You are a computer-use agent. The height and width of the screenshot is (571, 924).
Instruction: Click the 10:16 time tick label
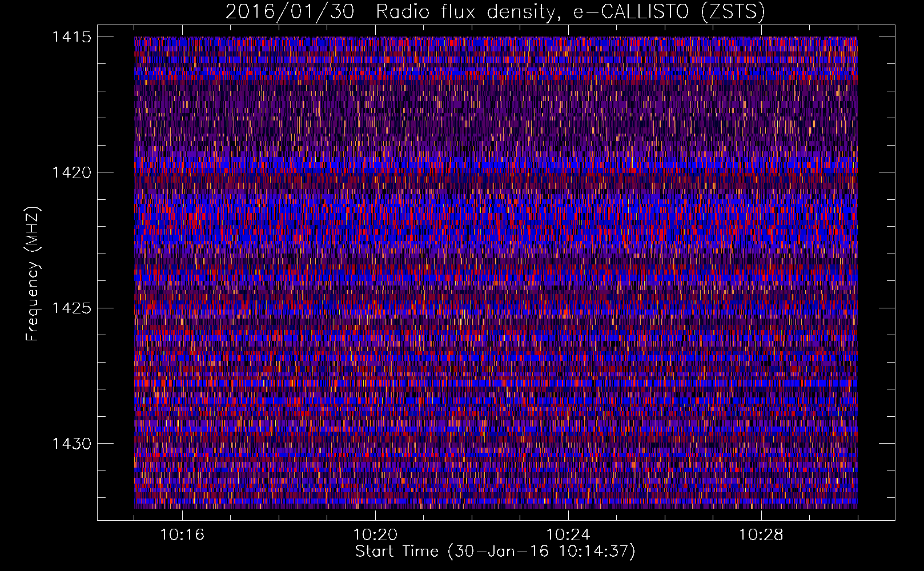(x=182, y=535)
